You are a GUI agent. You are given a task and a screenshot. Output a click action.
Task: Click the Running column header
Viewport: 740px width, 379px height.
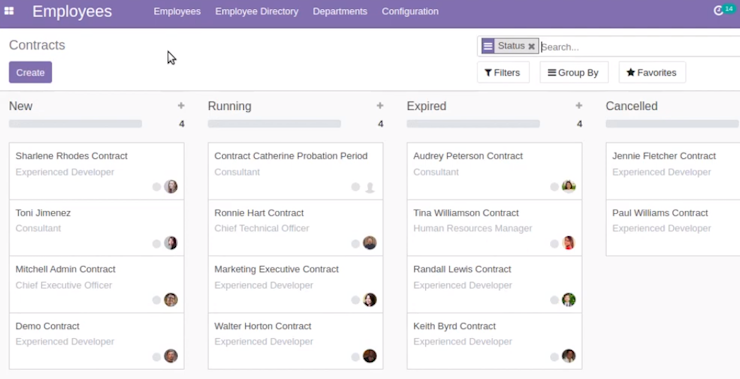pos(229,106)
